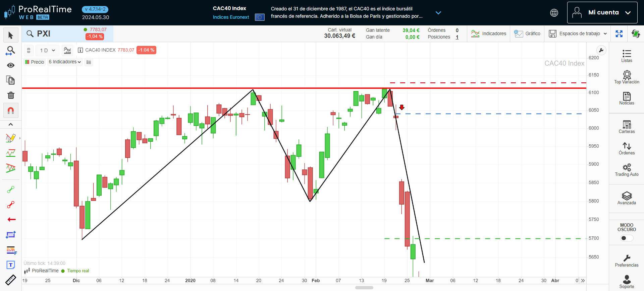Open the Mi cuenta dropdown

click(602, 13)
